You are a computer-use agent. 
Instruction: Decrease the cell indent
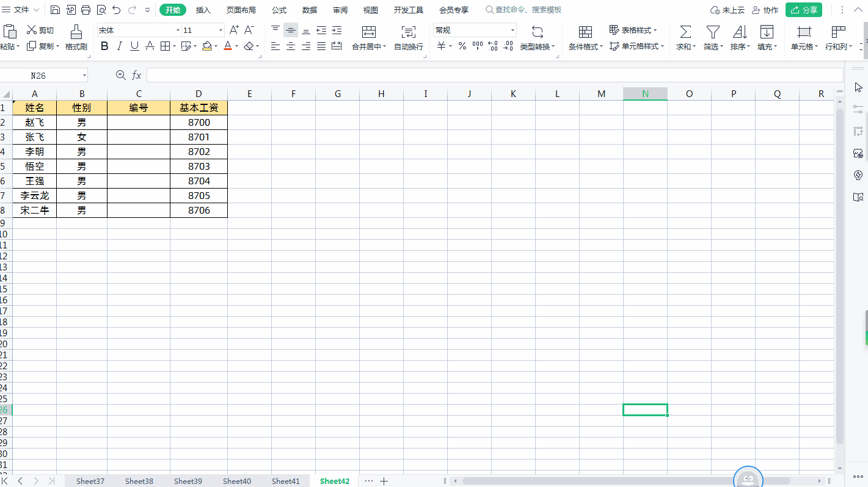coord(321,30)
